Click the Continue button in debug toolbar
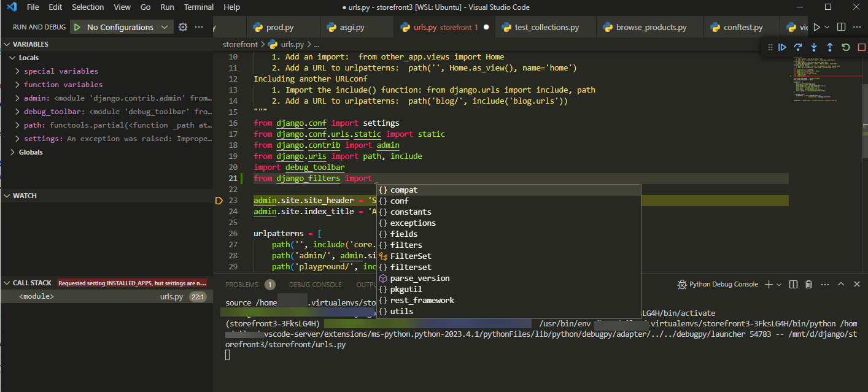 [x=782, y=47]
